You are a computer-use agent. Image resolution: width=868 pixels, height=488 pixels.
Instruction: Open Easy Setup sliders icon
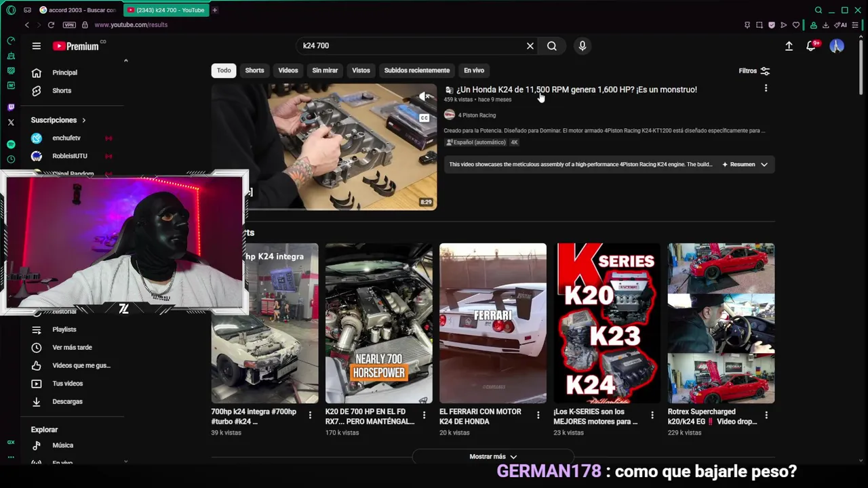pos(855,25)
